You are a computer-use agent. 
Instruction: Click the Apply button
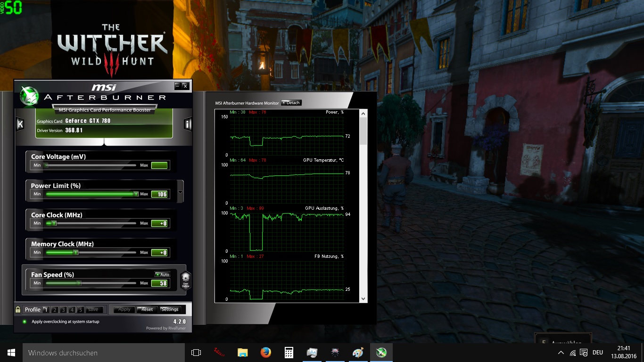pos(124,310)
